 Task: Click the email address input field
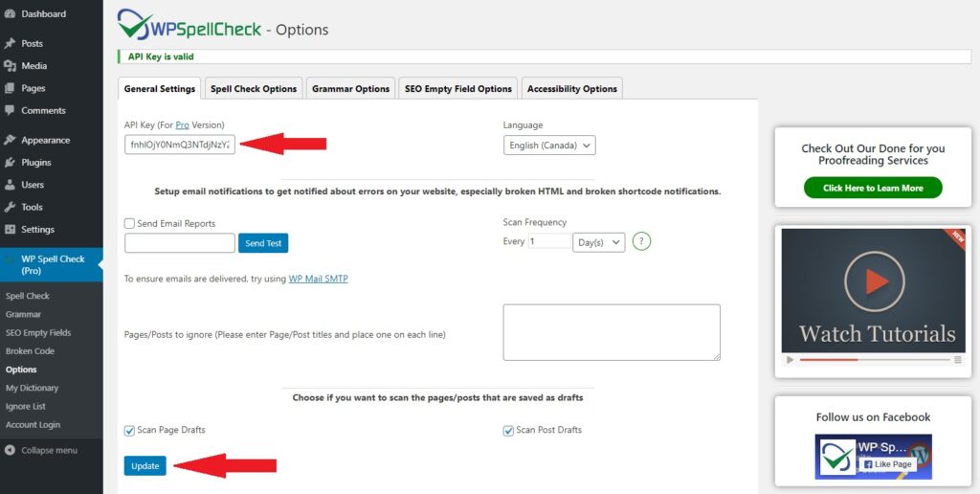tap(180, 243)
